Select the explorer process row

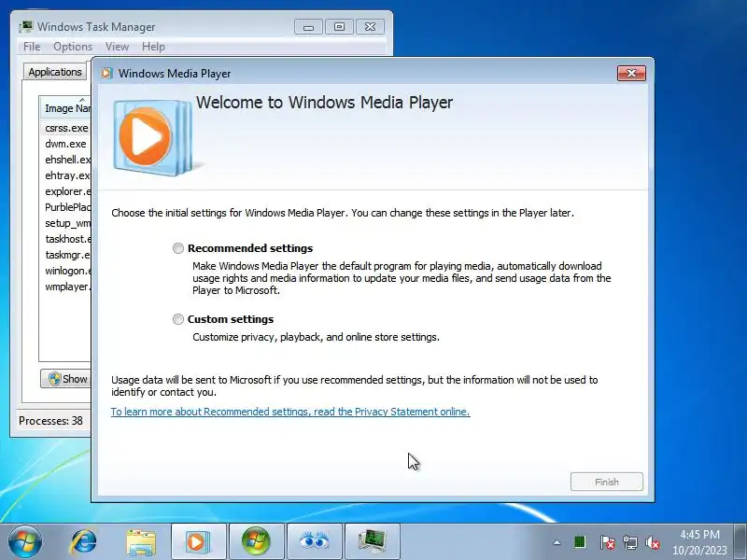point(65,191)
